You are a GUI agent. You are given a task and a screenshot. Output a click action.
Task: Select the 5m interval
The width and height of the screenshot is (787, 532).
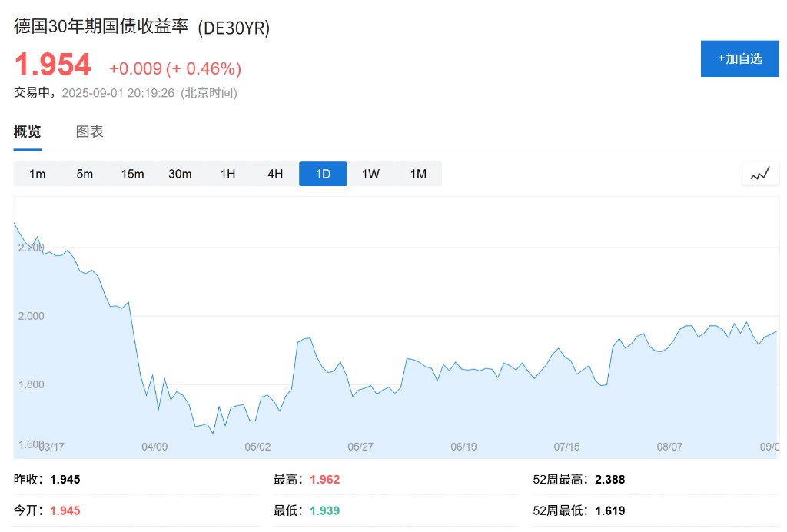(85, 174)
